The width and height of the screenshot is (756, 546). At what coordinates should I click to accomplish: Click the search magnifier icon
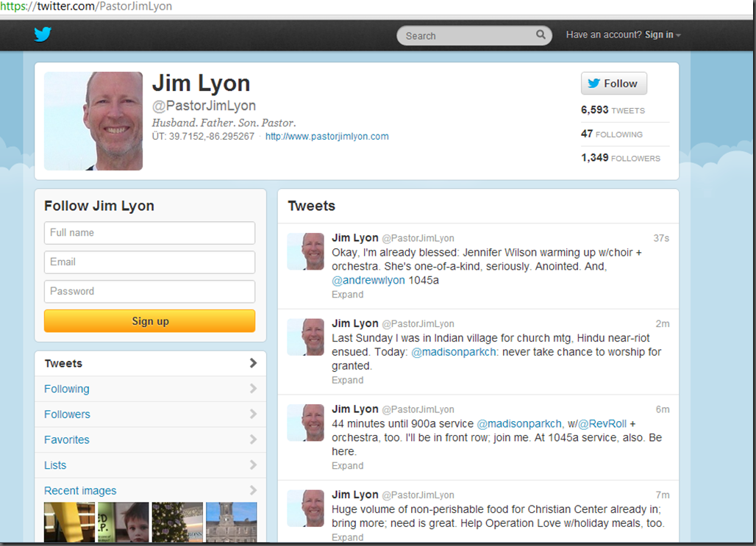click(x=541, y=35)
